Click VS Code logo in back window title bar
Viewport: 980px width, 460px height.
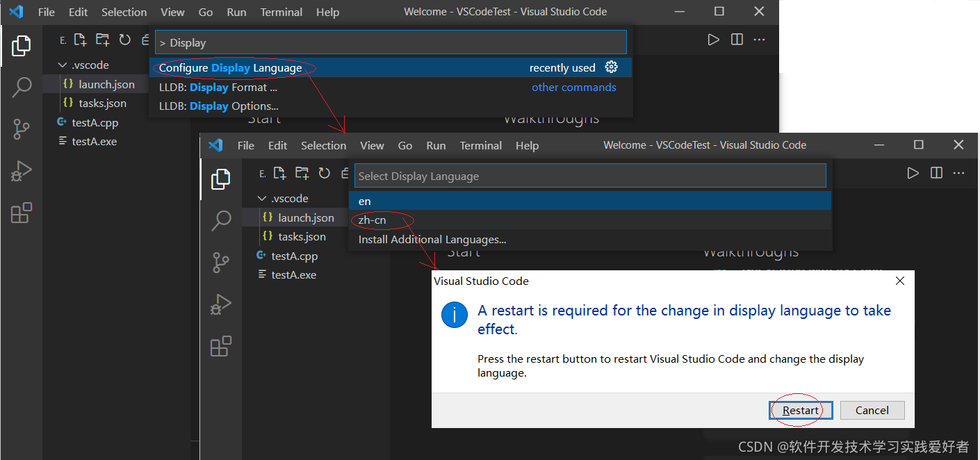coord(16,12)
